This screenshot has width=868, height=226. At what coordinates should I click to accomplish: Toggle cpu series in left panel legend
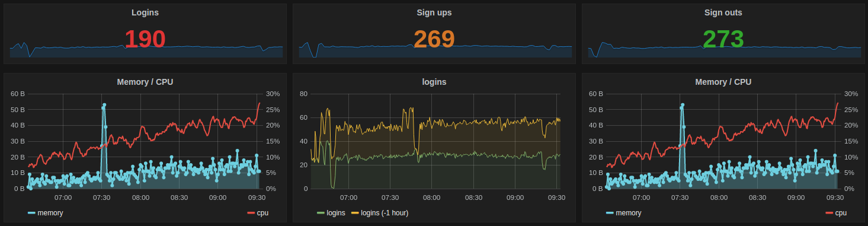coord(257,212)
